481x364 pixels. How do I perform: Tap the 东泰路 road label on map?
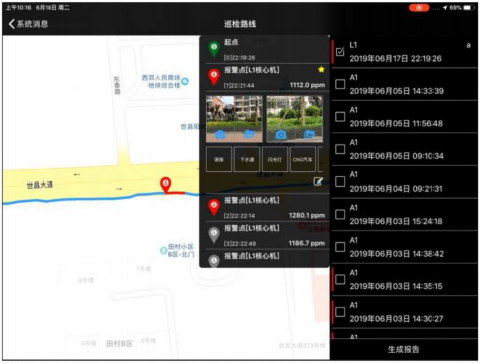[x=117, y=85]
